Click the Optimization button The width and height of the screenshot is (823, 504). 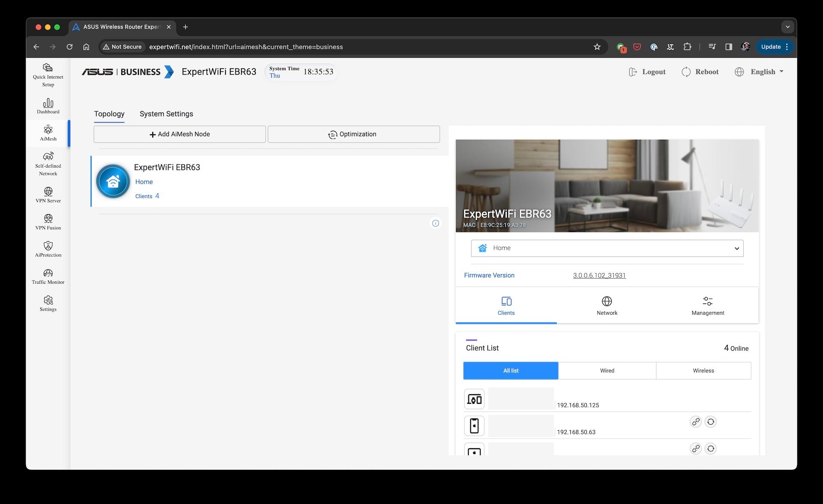click(353, 134)
